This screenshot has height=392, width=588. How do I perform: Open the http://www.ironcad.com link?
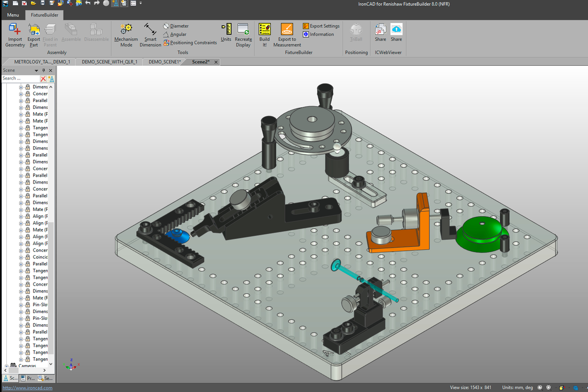[x=27, y=388]
